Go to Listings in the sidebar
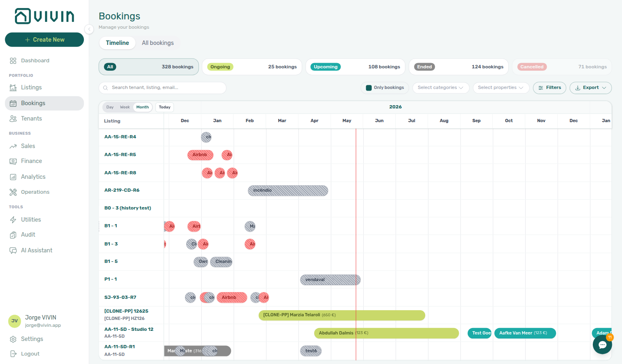This screenshot has width=622, height=364. 44,87
